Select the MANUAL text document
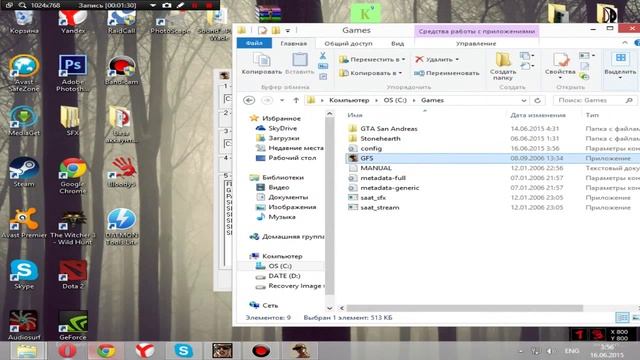This screenshot has width=640, height=360. [376, 168]
